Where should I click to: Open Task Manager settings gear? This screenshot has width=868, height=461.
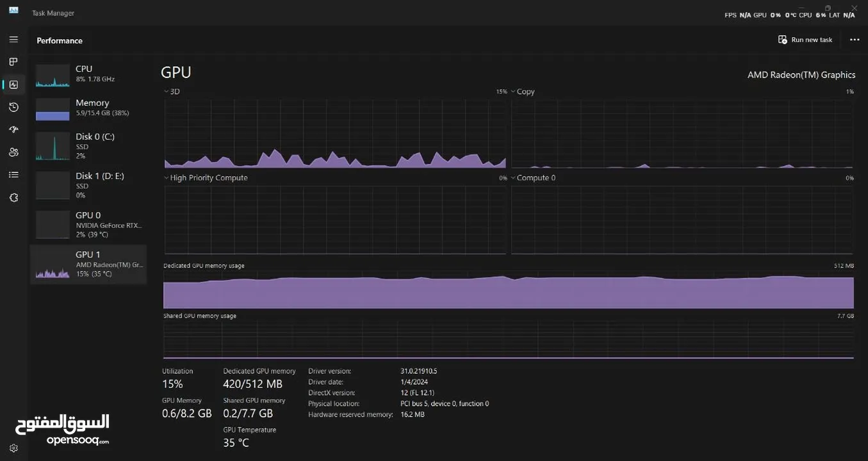[x=13, y=448]
